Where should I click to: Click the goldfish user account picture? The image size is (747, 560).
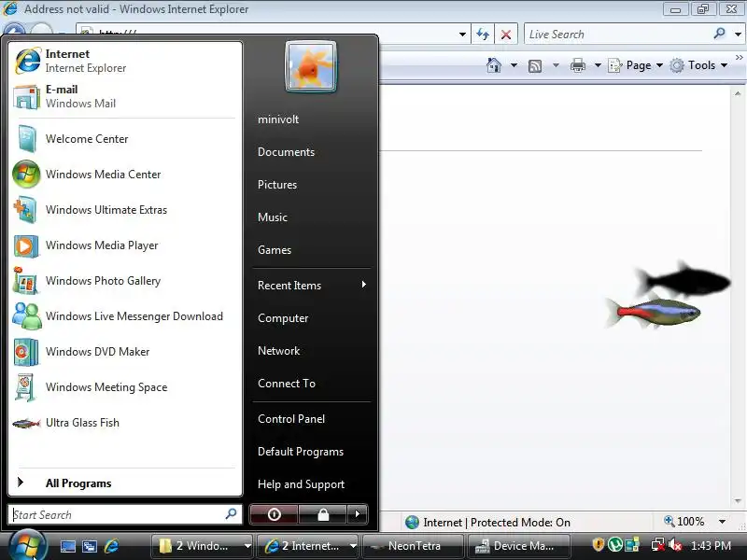coord(311,66)
